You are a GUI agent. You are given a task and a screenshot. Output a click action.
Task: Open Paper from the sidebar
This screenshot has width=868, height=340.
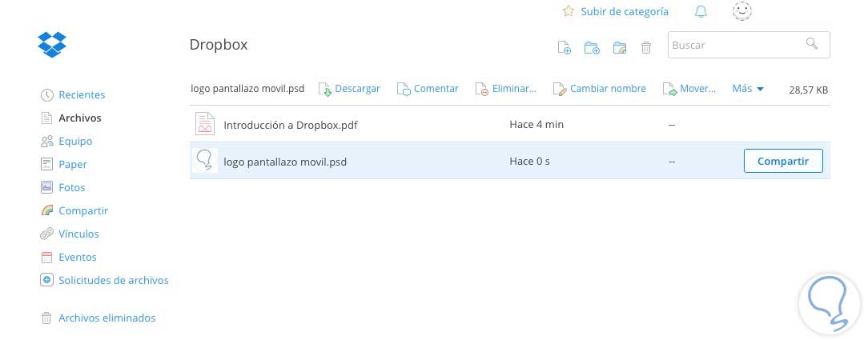coord(73,165)
